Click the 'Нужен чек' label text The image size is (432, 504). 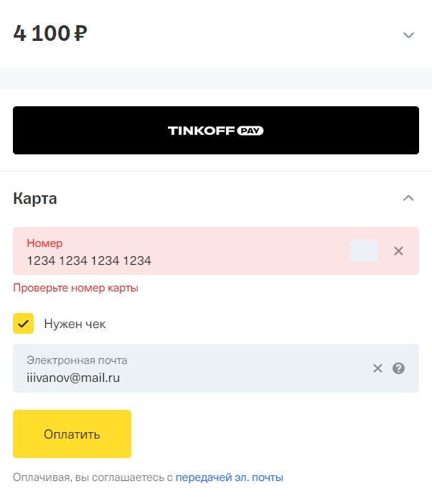pos(75,324)
